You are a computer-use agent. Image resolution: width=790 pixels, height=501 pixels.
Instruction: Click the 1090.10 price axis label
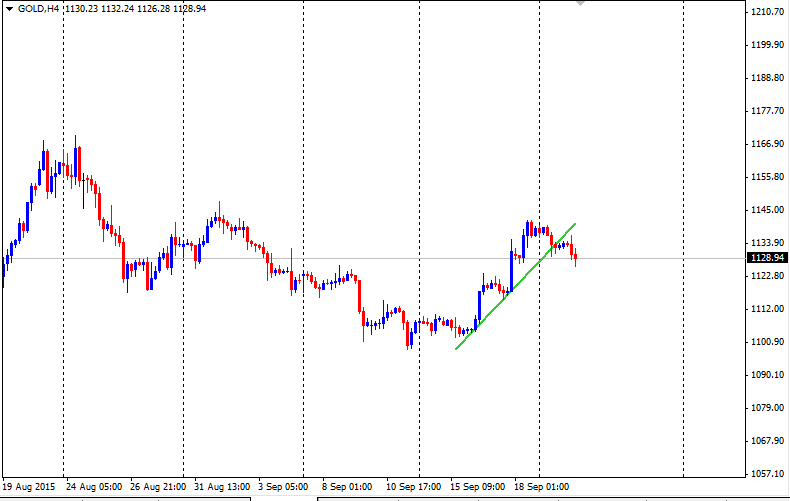pyautogui.click(x=767, y=375)
